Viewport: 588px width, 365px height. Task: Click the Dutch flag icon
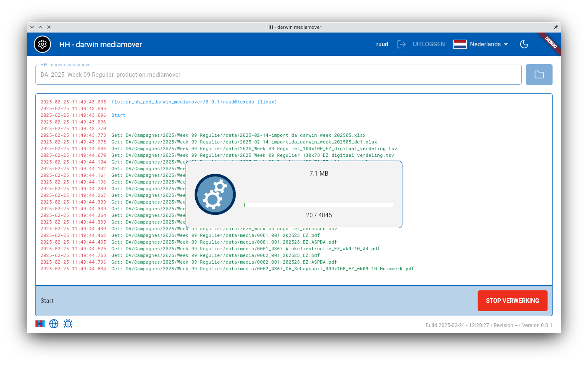tap(460, 44)
